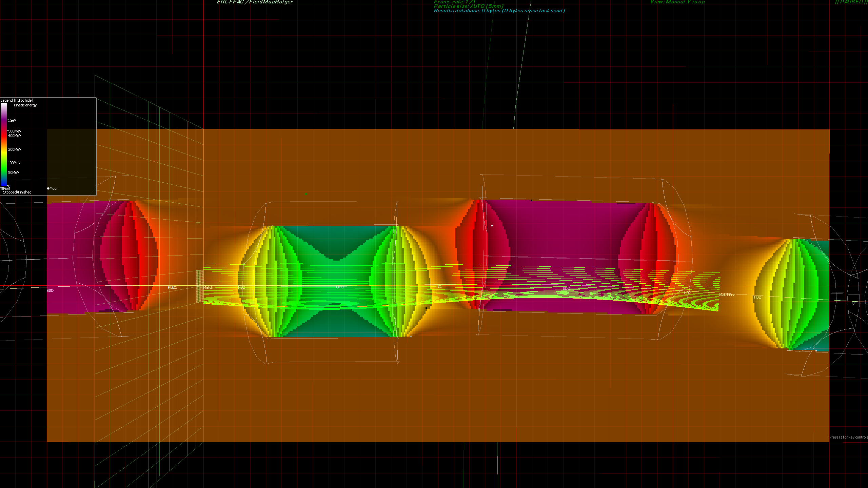Click the MatchEnd element label
Screen dimensions: 868x488
(727, 295)
